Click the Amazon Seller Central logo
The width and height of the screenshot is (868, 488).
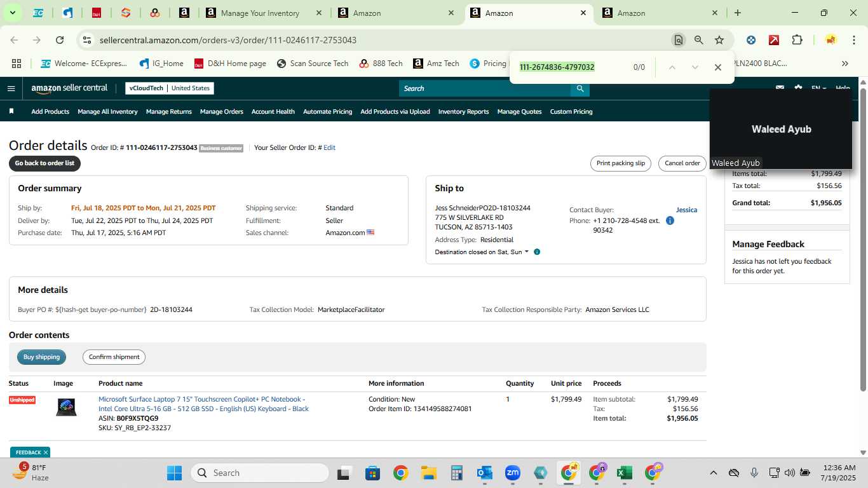point(69,88)
